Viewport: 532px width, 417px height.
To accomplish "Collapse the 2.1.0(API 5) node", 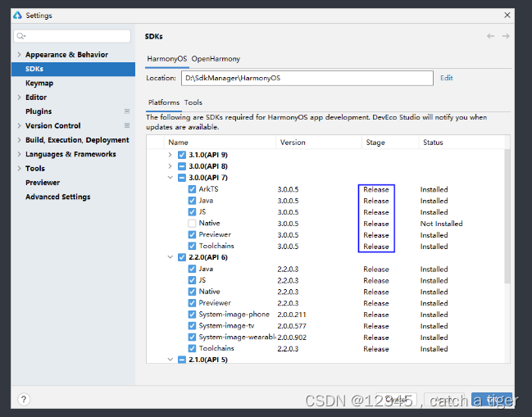I will click(x=170, y=360).
